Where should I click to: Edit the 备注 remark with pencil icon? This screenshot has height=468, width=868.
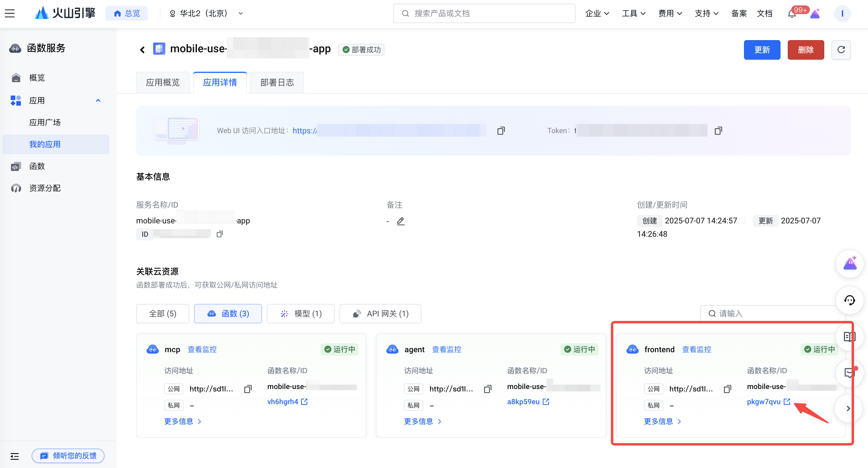pyautogui.click(x=400, y=221)
